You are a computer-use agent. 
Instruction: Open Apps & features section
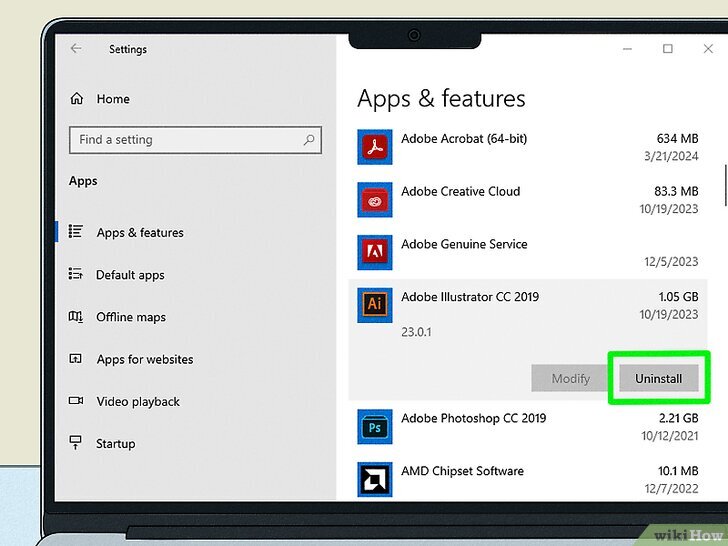click(140, 232)
